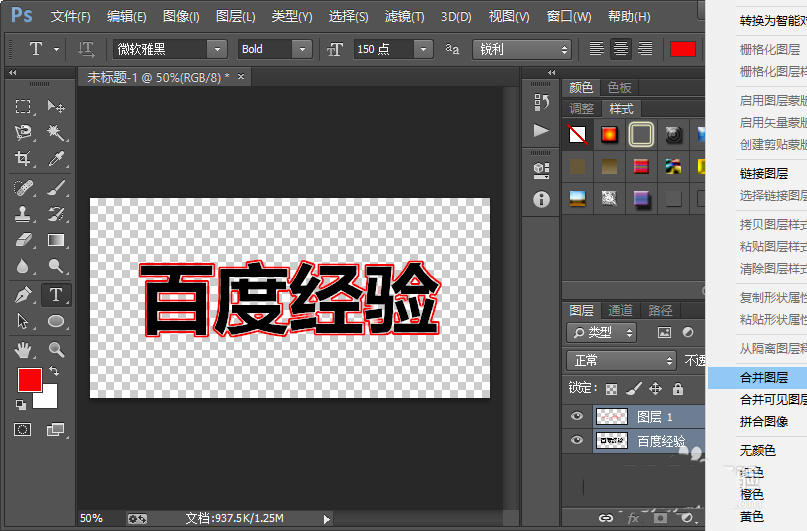This screenshot has height=531, width=807.
Task: Select the Clone Stamp tool
Action: tap(23, 214)
